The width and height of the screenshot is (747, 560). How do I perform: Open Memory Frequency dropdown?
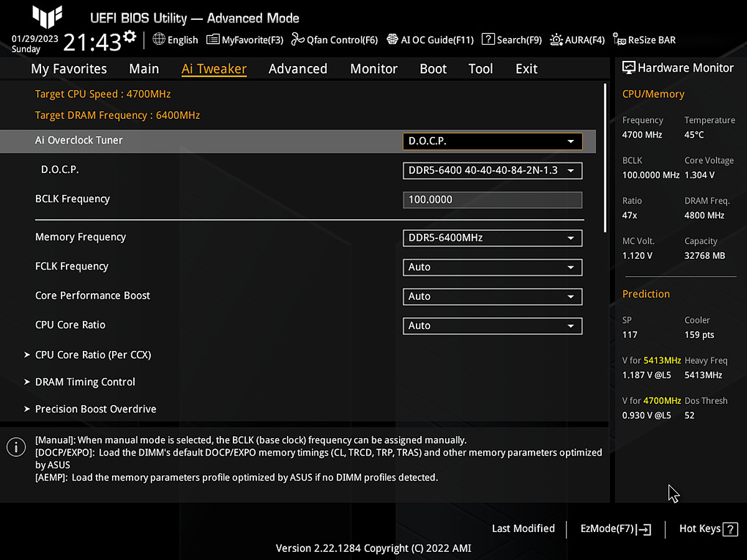point(492,238)
